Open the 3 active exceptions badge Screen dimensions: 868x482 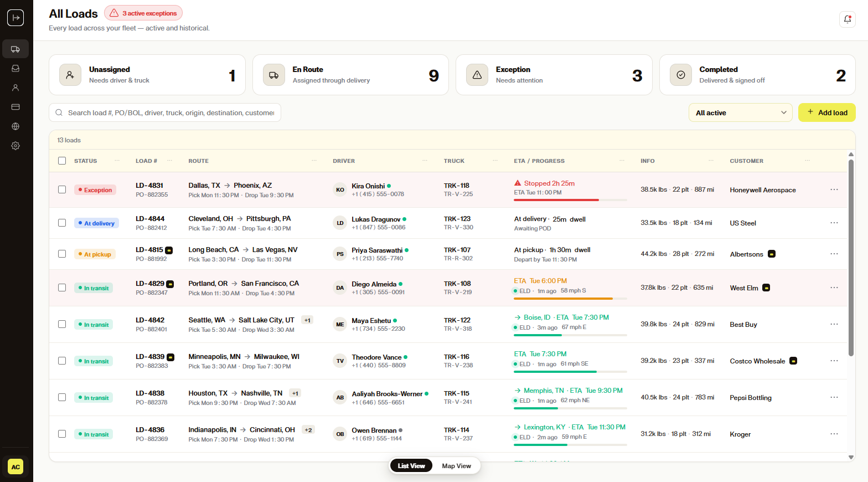[x=143, y=13]
